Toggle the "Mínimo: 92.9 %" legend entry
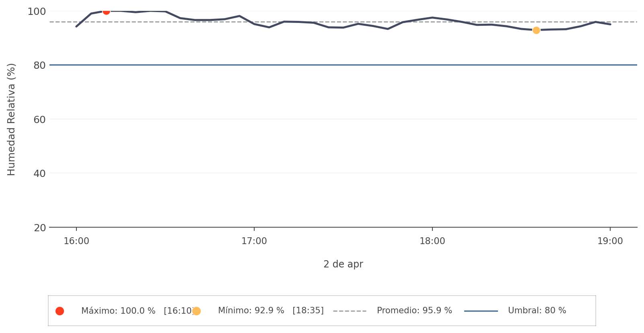The height and width of the screenshot is (333, 644). point(251,311)
